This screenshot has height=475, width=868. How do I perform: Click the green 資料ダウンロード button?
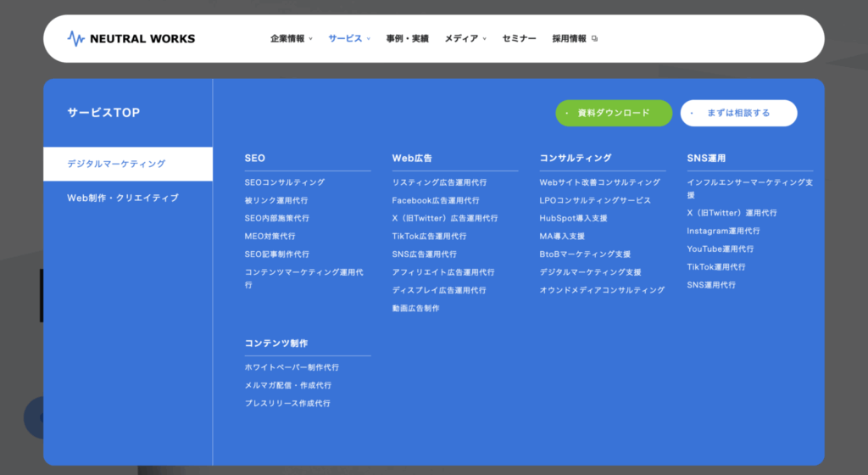(x=614, y=113)
